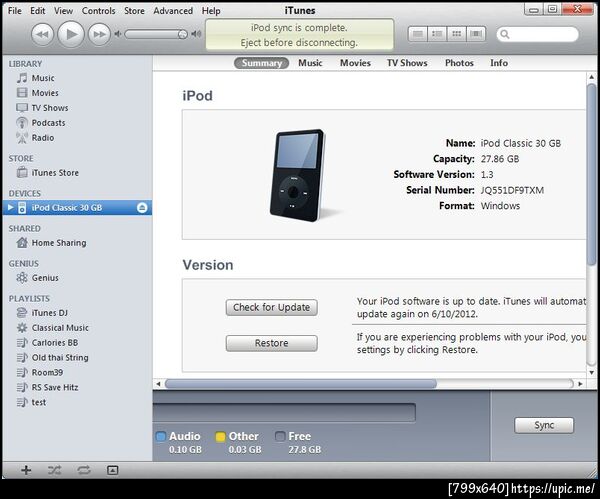Click the search magnifier icon

click(x=505, y=34)
